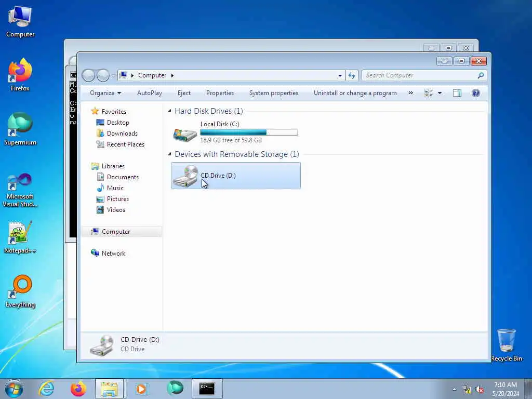The image size is (532, 399).
Task: Select Libraries in the navigation pane
Action: point(113,166)
